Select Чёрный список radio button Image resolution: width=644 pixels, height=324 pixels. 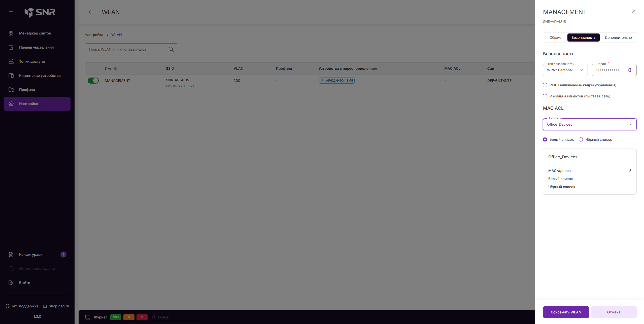point(581,139)
